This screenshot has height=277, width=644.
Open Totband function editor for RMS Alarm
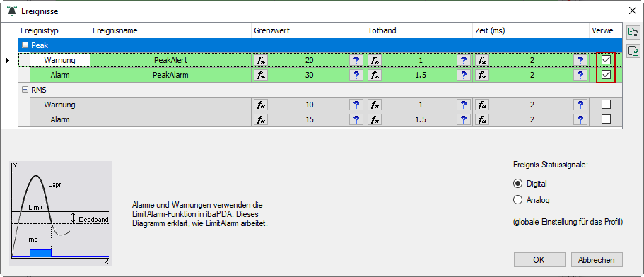point(375,119)
